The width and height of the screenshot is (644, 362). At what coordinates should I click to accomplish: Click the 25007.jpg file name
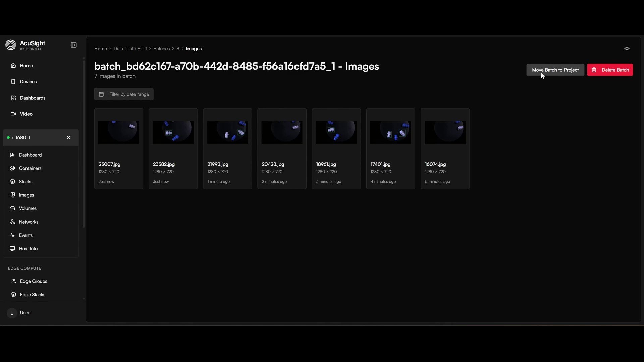109,164
